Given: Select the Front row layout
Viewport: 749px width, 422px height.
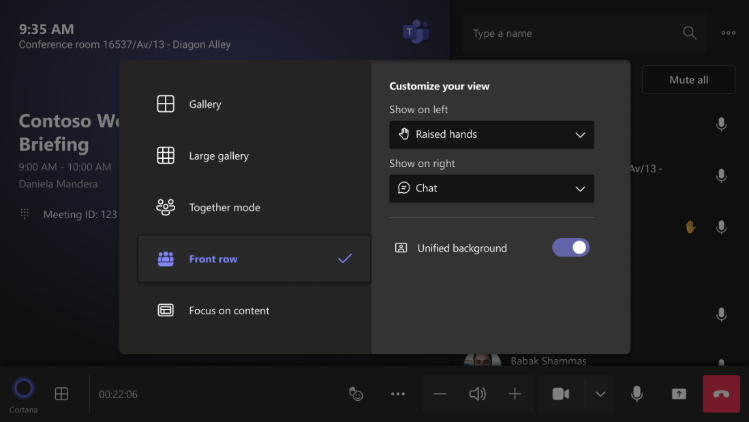Looking at the screenshot, I should (254, 259).
